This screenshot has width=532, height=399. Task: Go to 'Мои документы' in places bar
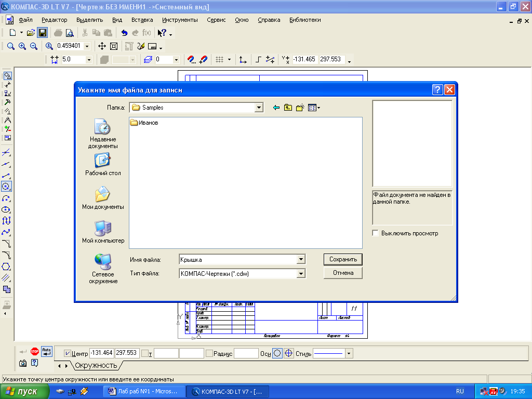pyautogui.click(x=103, y=198)
